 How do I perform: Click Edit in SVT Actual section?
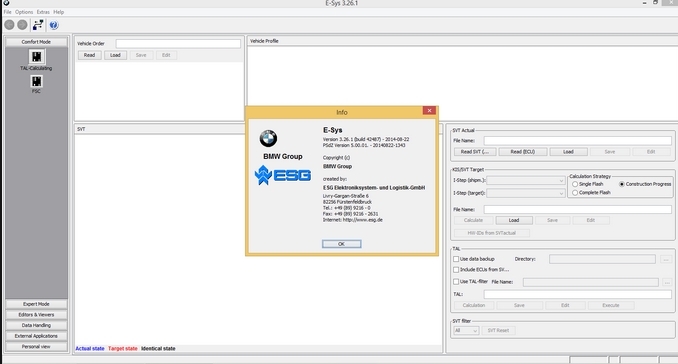(x=651, y=152)
